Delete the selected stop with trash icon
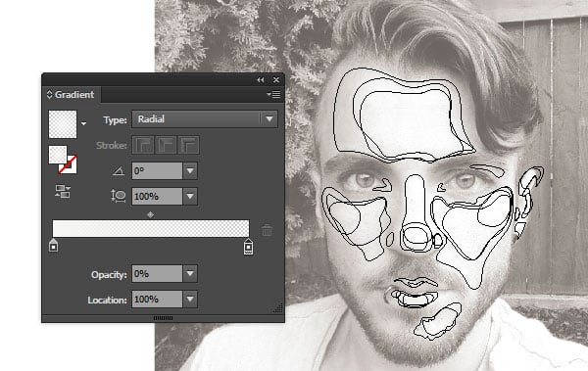This screenshot has height=371, width=588. [267, 230]
